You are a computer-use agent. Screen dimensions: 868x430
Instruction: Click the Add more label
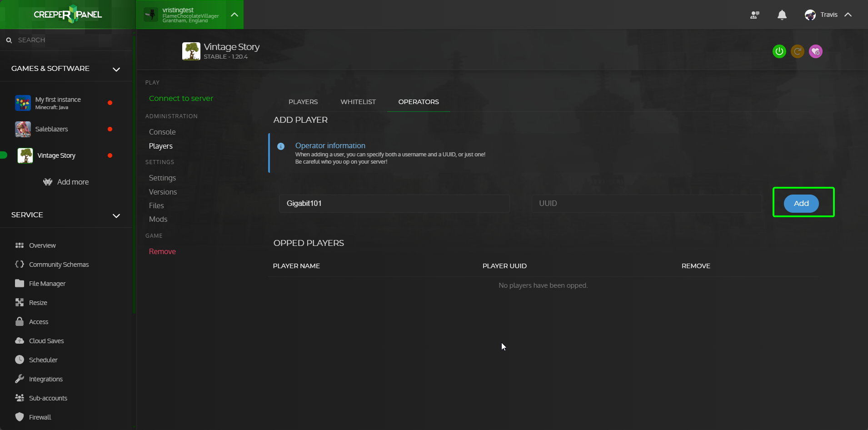point(73,182)
